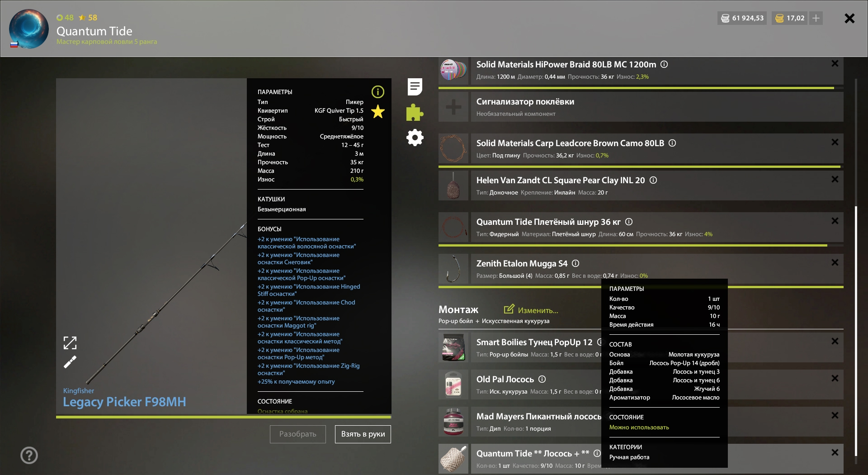Expand the rod image to fullscreen
868x475 pixels.
(x=70, y=343)
